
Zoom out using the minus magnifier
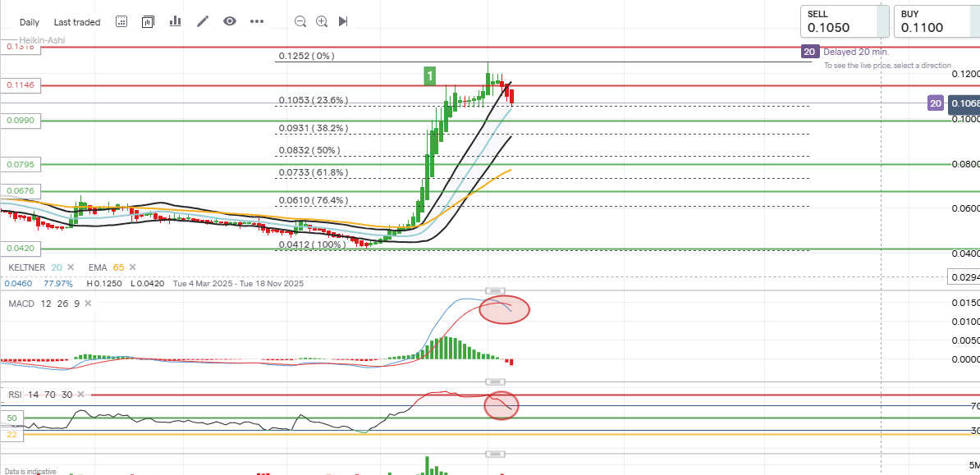300,21
